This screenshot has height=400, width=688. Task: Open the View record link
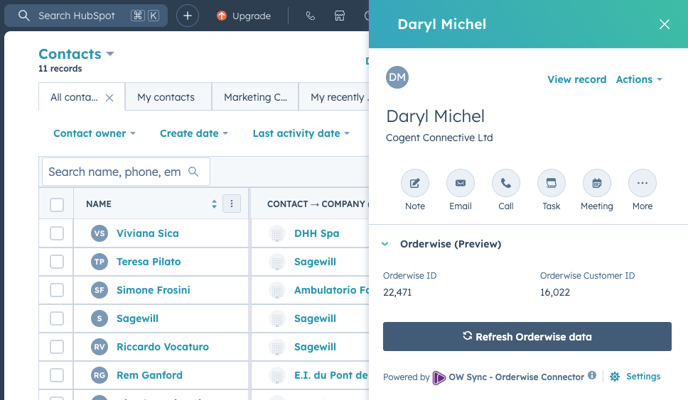(577, 79)
